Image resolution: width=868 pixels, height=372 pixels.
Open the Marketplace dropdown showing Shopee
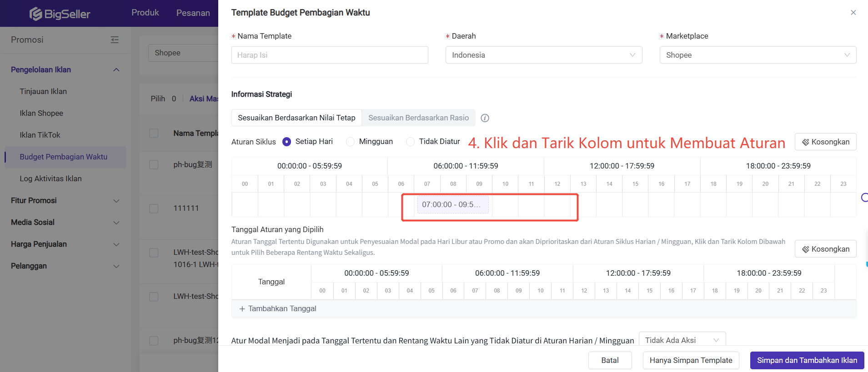click(x=758, y=55)
